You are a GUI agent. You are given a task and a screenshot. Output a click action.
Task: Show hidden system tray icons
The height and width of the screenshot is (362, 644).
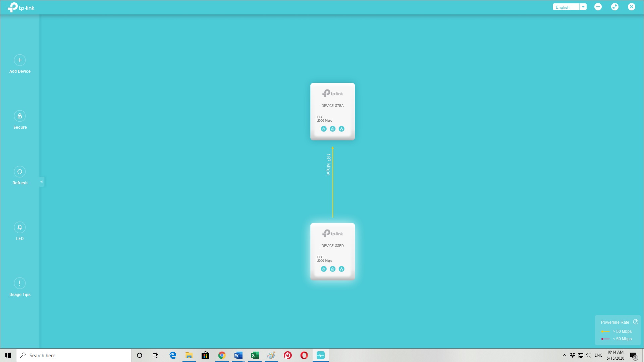click(x=564, y=355)
